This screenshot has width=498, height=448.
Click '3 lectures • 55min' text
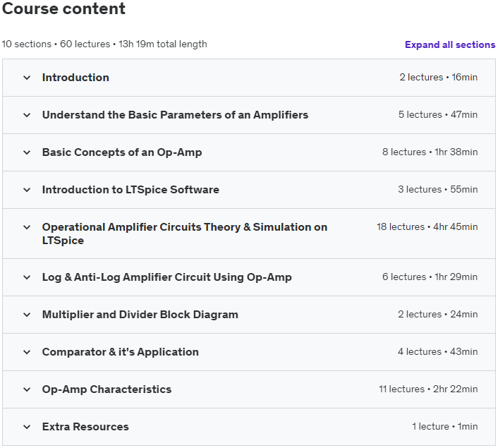pyautogui.click(x=437, y=189)
